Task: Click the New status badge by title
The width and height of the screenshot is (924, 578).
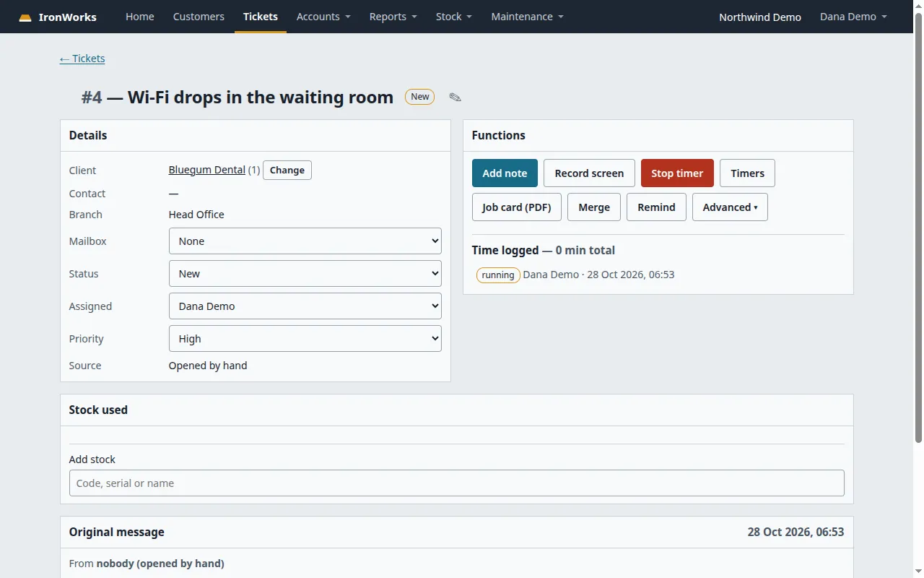Action: (x=419, y=97)
